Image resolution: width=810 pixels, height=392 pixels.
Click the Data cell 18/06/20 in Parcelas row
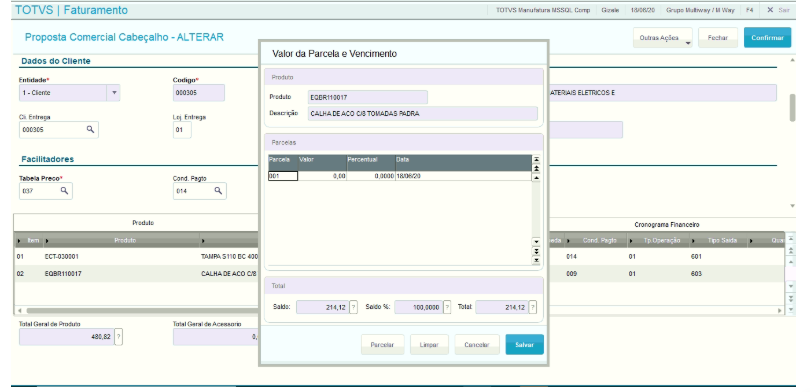[463, 176]
